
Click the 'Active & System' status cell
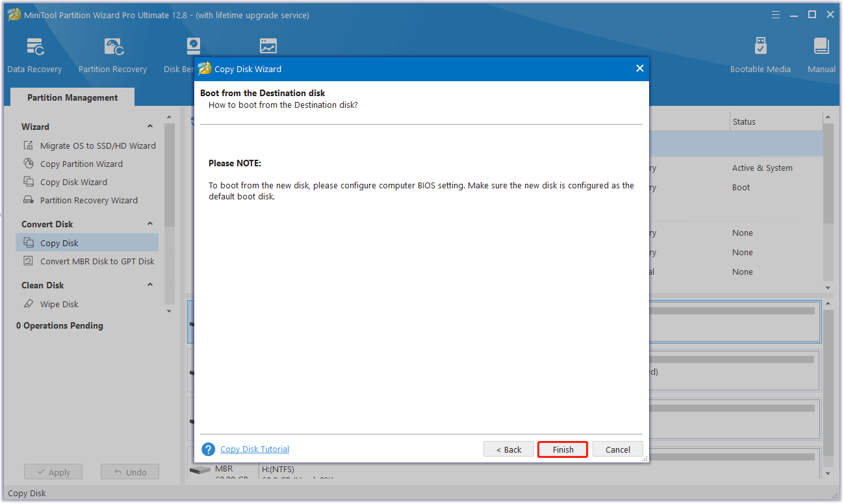[762, 168]
